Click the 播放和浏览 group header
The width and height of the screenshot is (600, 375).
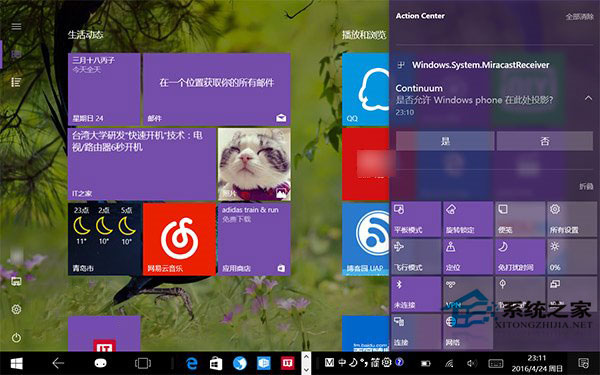(364, 35)
